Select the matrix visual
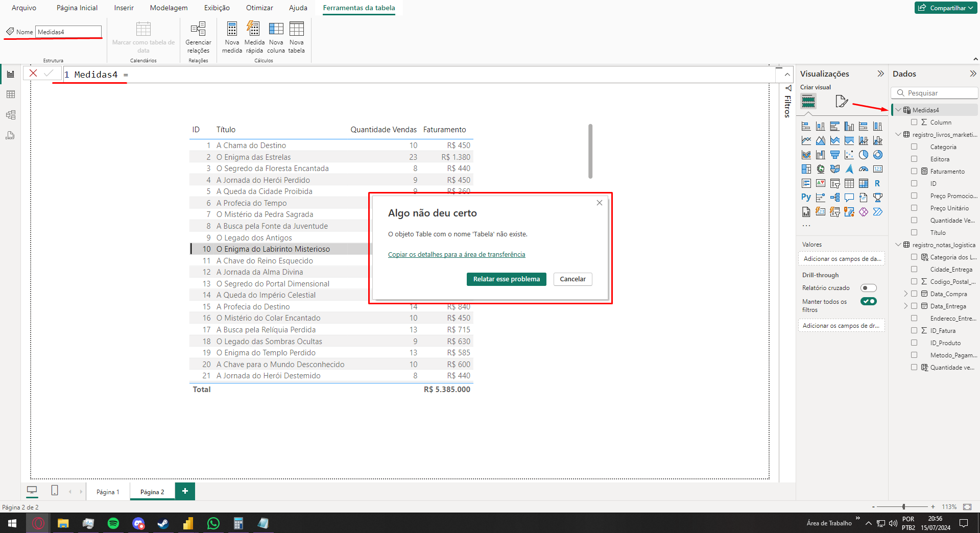Screen dimensions: 980x533 click(x=863, y=183)
